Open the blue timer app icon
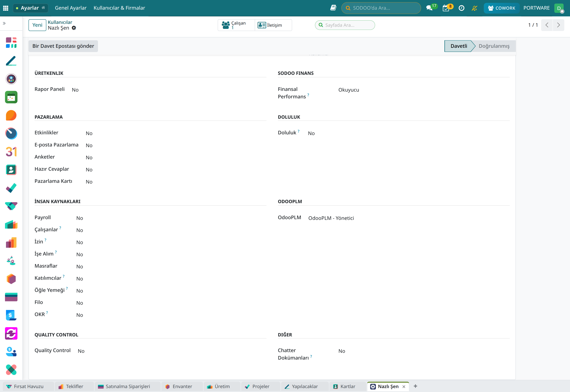 [x=11, y=133]
